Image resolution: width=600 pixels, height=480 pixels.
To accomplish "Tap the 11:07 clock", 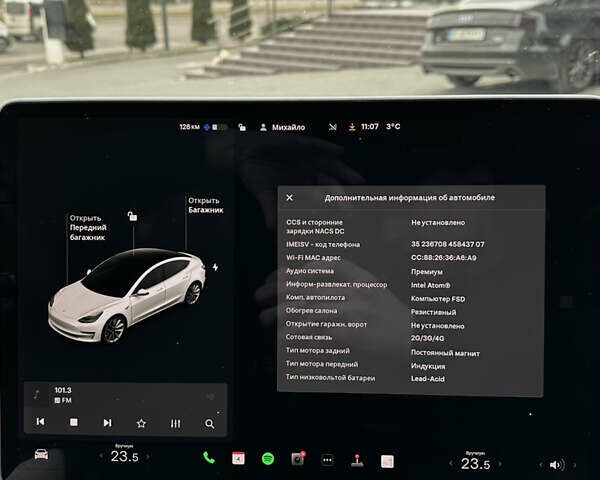I will coord(370,127).
